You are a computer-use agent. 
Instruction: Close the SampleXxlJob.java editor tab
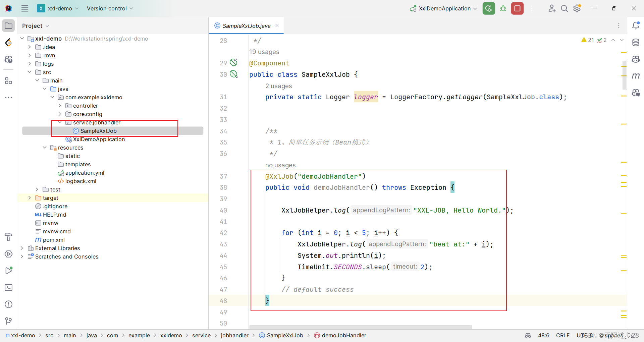[x=277, y=25]
